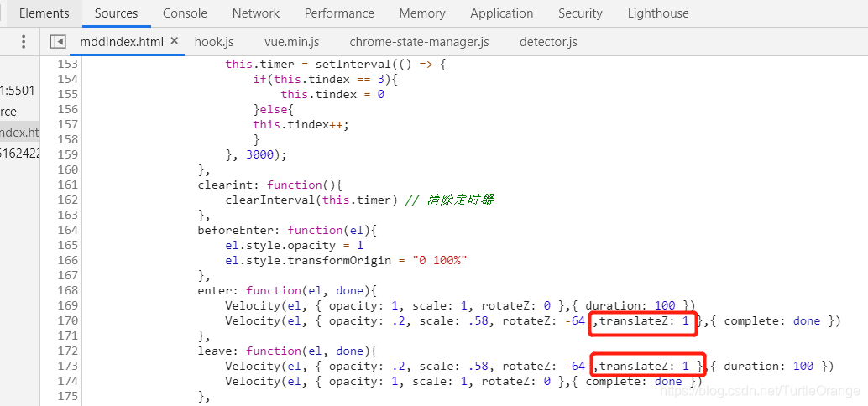Click 'complete: done' on line 170
The height and width of the screenshot is (406, 868).
tap(771, 320)
